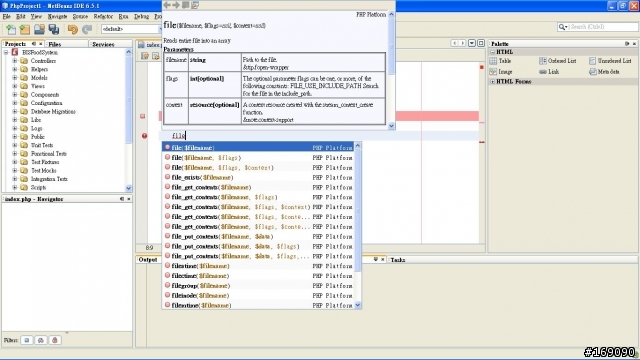This screenshot has width=640, height=360.
Task: Open the Debug menu
Action: [142, 17]
